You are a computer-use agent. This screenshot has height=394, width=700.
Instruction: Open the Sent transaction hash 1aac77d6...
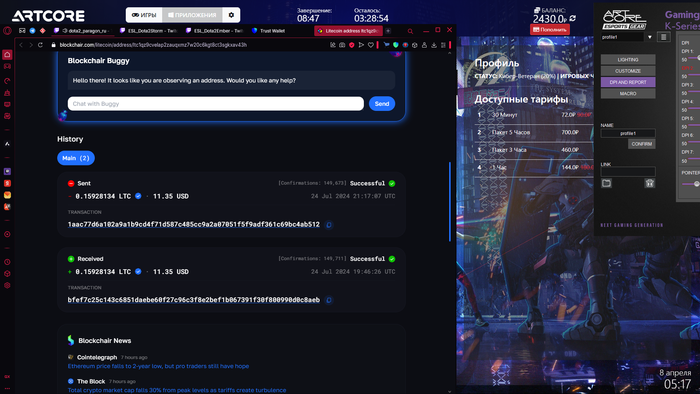click(194, 224)
